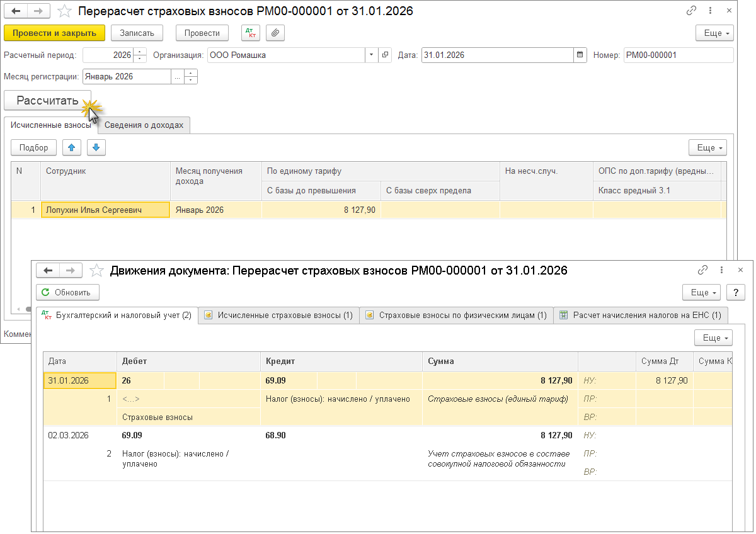
Task: Move row up with blue arrow
Action: point(72,147)
